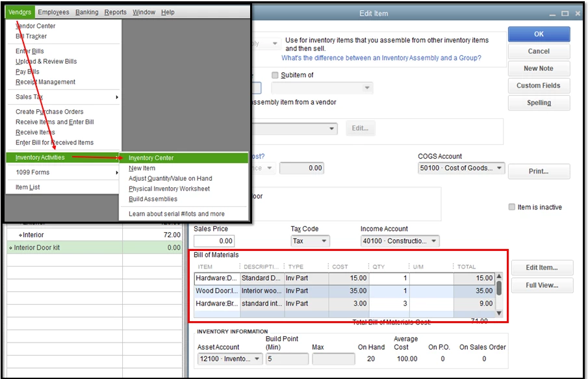Open the Asset Account dropdown
588x379 pixels.
(257, 359)
